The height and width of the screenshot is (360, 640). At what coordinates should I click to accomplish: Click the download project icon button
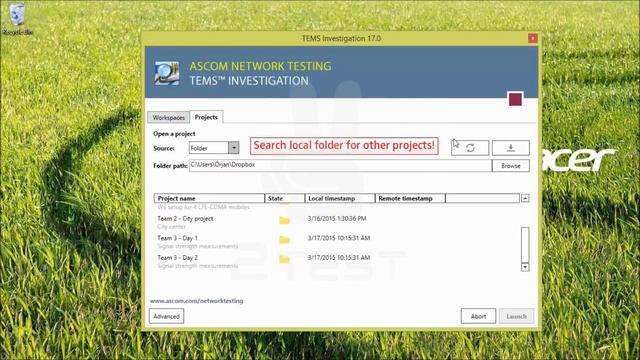point(511,148)
